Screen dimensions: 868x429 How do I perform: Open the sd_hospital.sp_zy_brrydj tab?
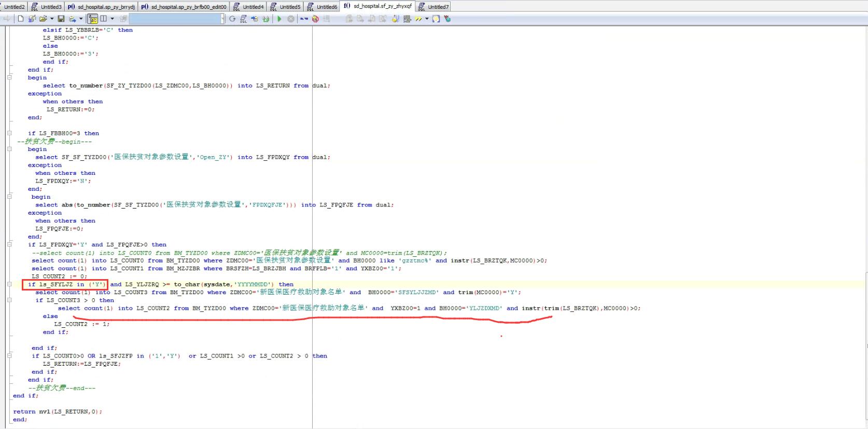102,7
